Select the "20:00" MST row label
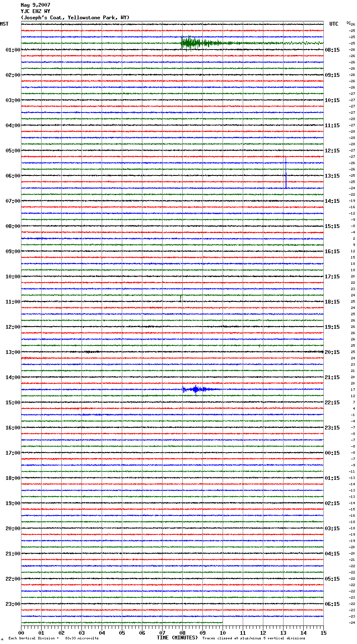The width and height of the screenshot is (357, 644). [x=13, y=529]
